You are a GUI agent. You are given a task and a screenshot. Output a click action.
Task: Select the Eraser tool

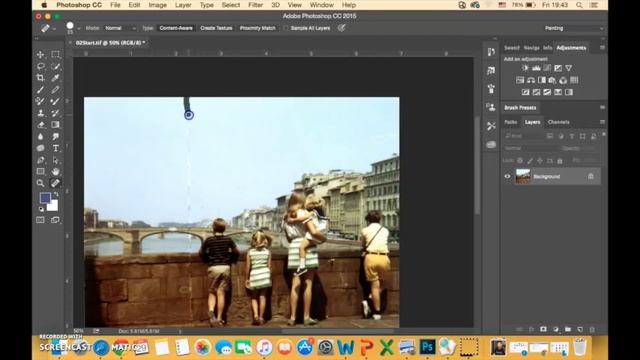click(40, 125)
